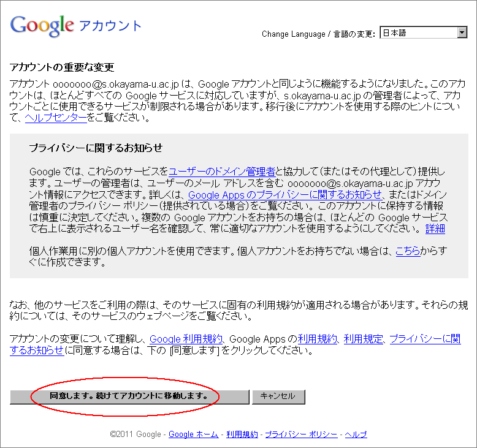Open the プライバシーに関するお知らせ link in the agreement paragraph

coord(425,339)
